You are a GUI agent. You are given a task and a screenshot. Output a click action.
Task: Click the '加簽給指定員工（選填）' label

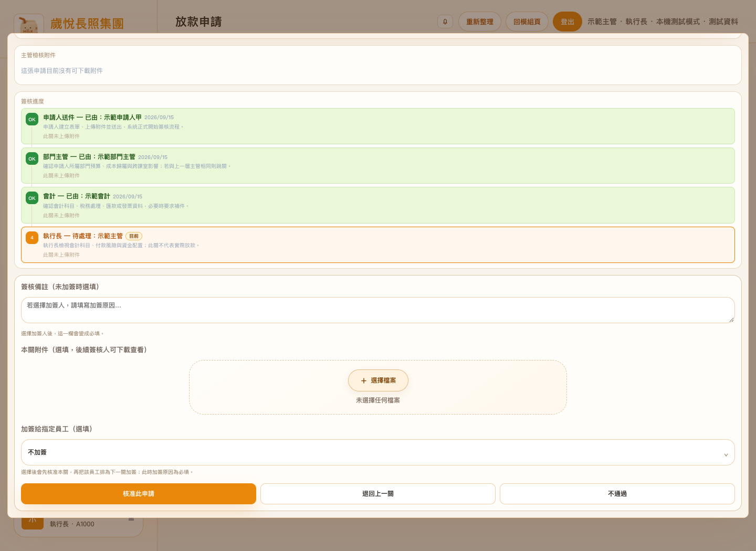click(x=58, y=429)
